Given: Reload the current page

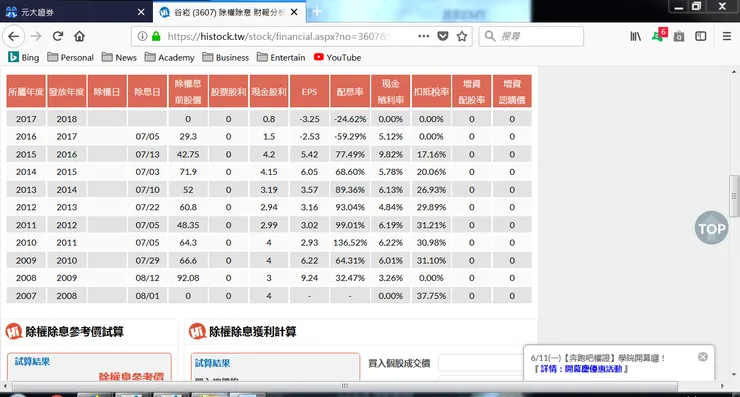Looking at the screenshot, I should point(58,36).
